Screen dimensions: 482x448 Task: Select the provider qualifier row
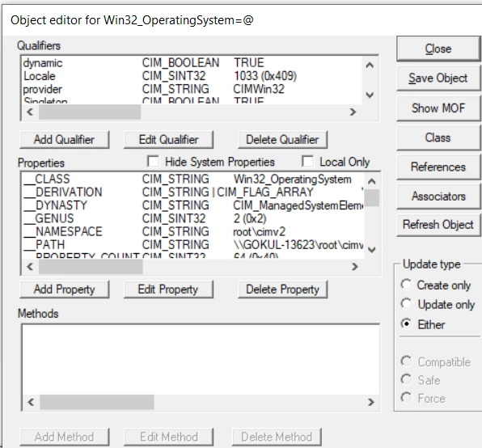(x=192, y=90)
